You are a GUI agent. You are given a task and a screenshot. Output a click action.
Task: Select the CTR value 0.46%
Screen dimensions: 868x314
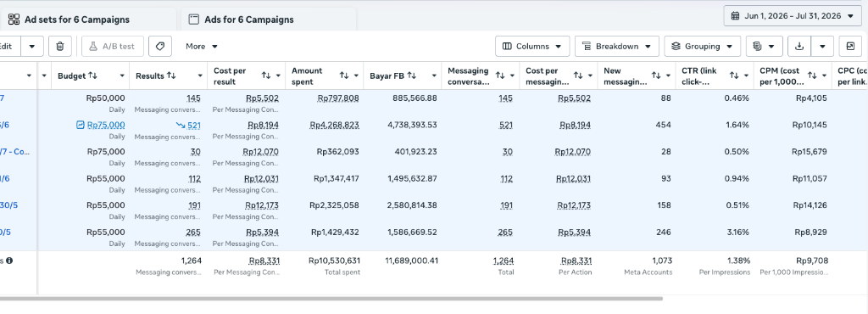[x=737, y=98]
